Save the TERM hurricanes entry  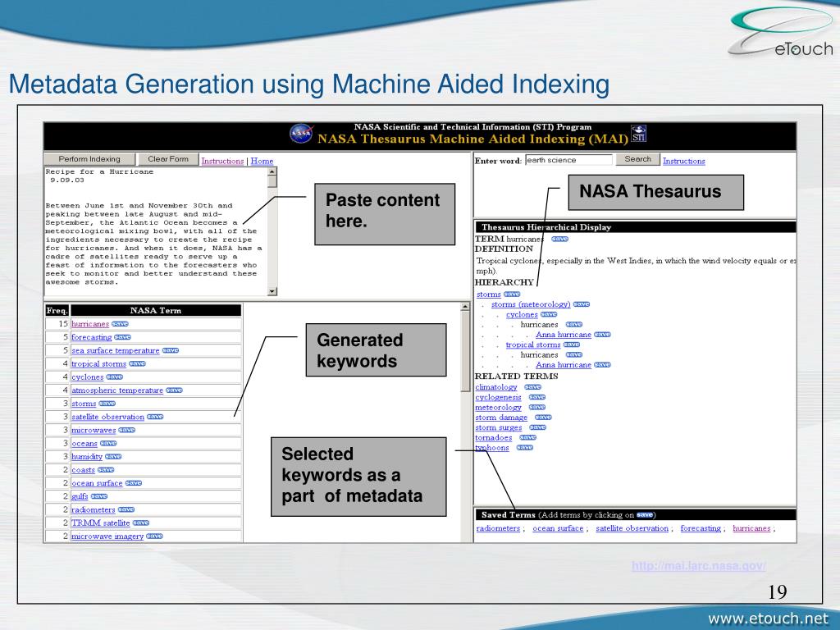pos(559,239)
